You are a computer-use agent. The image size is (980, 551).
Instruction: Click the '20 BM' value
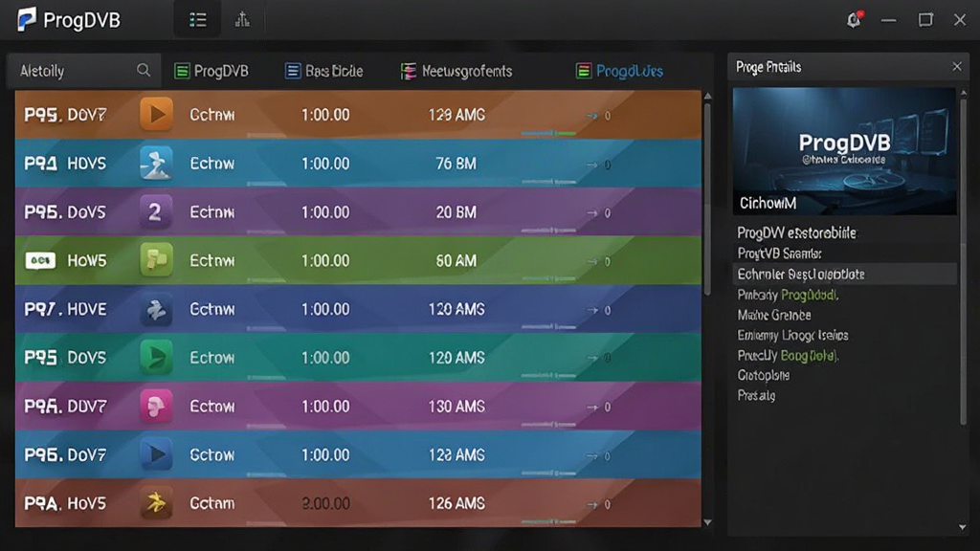(456, 212)
